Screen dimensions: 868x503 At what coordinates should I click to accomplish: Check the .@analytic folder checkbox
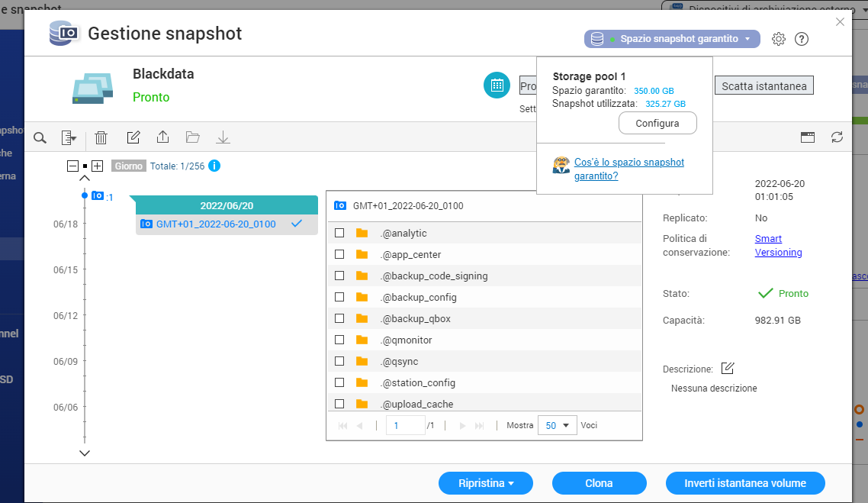coord(339,233)
